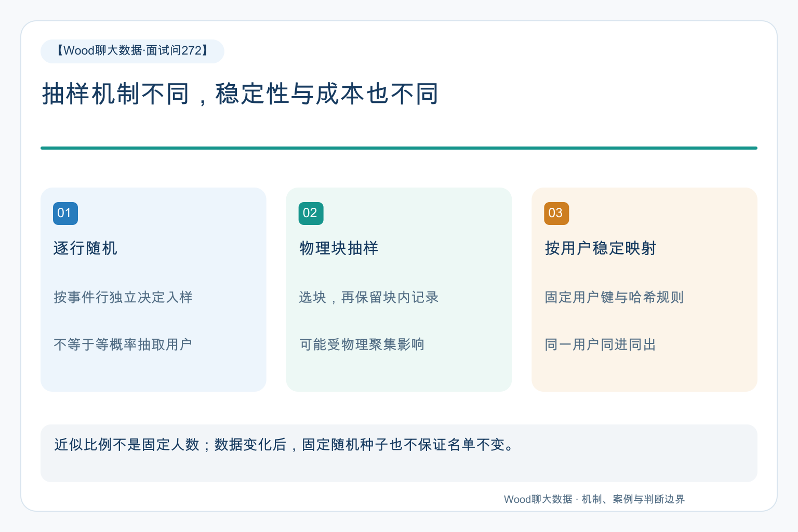
Task: Click the line 按事件行独立决定入样
Action: pos(123,297)
